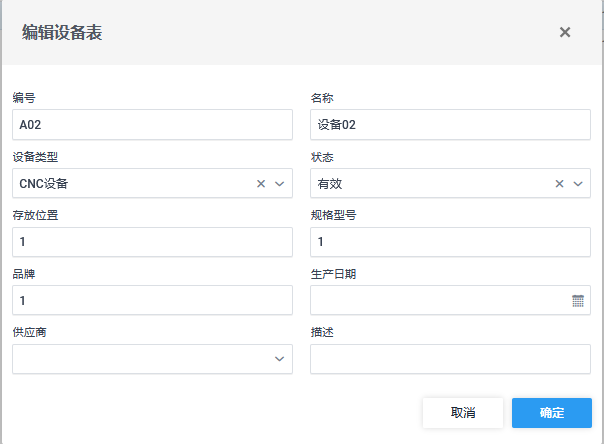
Task: Close the 编辑设备表 dialog with the X
Action: 565,32
